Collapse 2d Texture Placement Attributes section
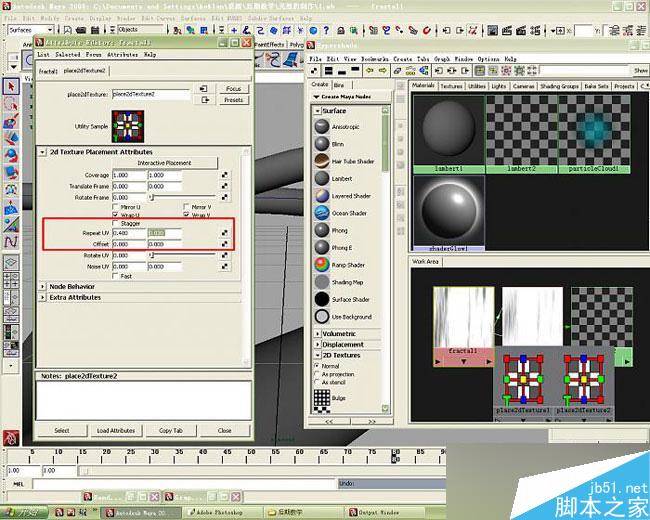650x520 pixels. (42, 152)
